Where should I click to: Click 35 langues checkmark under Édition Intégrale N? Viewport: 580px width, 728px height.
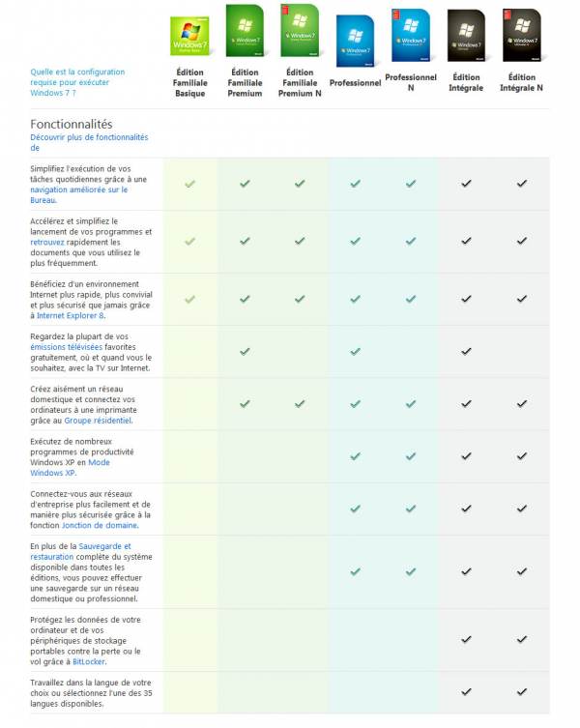(x=521, y=692)
